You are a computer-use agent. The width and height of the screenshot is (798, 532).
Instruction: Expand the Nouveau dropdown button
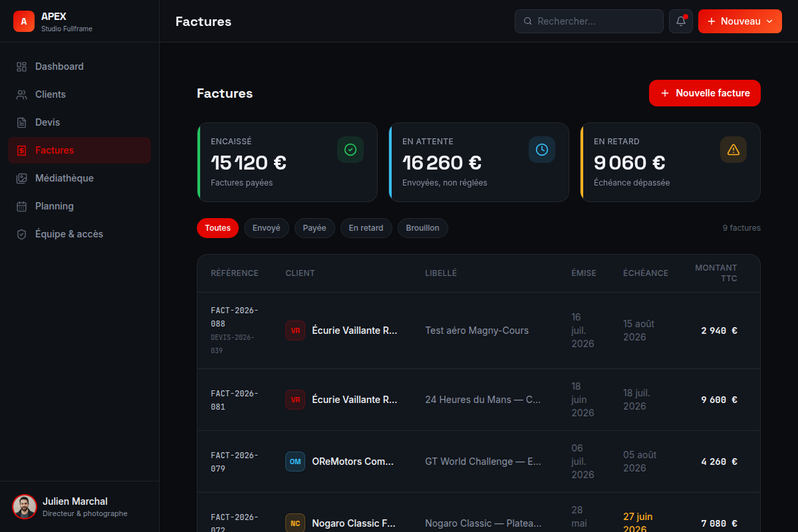740,21
